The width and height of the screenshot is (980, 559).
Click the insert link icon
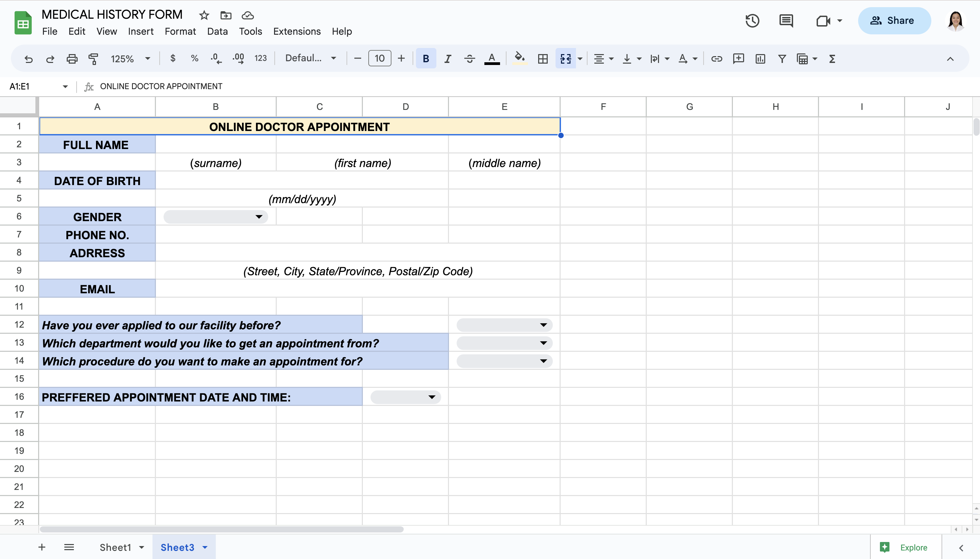coord(717,59)
